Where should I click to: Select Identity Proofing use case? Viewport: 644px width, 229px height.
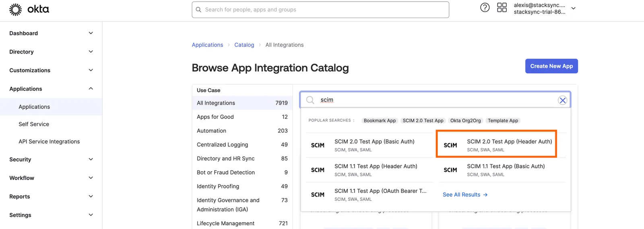pyautogui.click(x=242, y=186)
